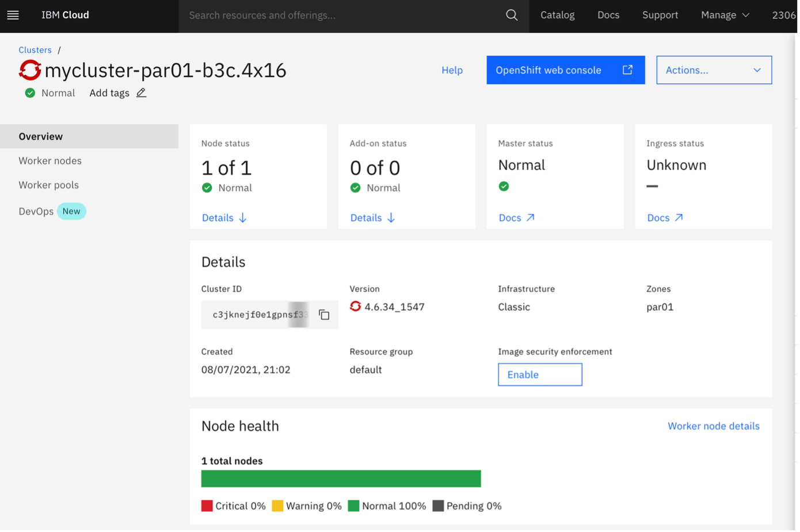Screen dimensions: 800x532
Task: Launch the OpenShift web console
Action: pos(565,70)
